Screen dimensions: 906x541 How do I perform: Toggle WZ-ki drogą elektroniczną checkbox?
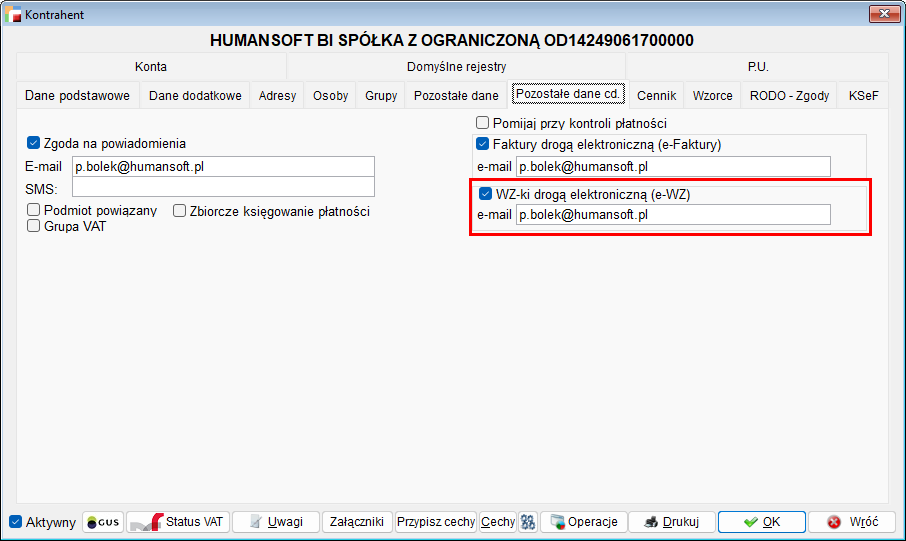click(486, 194)
